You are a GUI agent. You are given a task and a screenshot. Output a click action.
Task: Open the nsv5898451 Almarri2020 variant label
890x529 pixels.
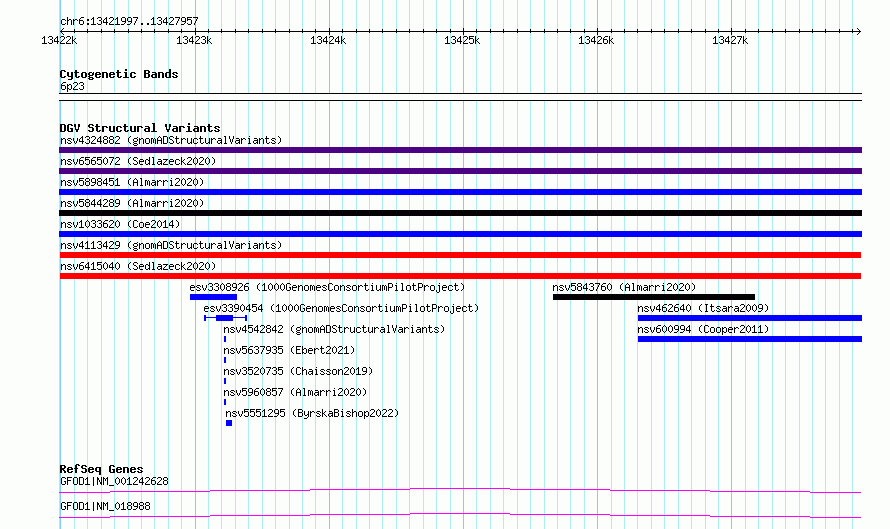tap(132, 182)
